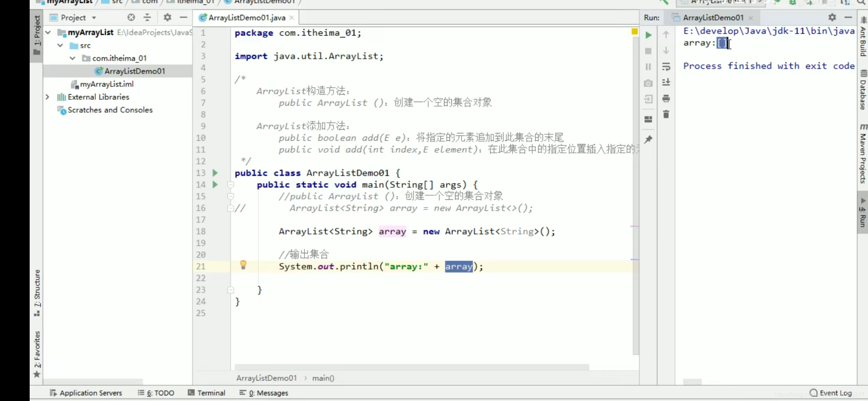
Task: Click the Step Over debugger icon
Action: tap(666, 50)
